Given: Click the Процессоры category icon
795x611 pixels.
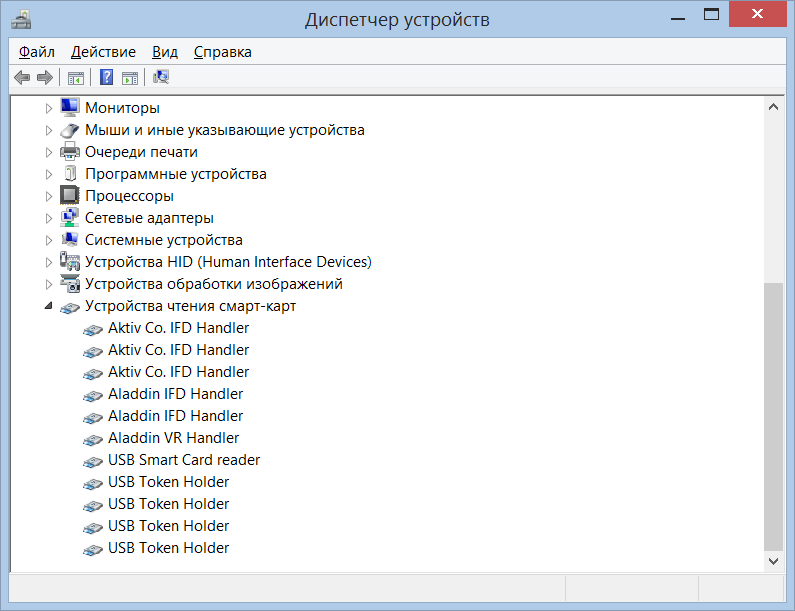Looking at the screenshot, I should coord(69,196).
